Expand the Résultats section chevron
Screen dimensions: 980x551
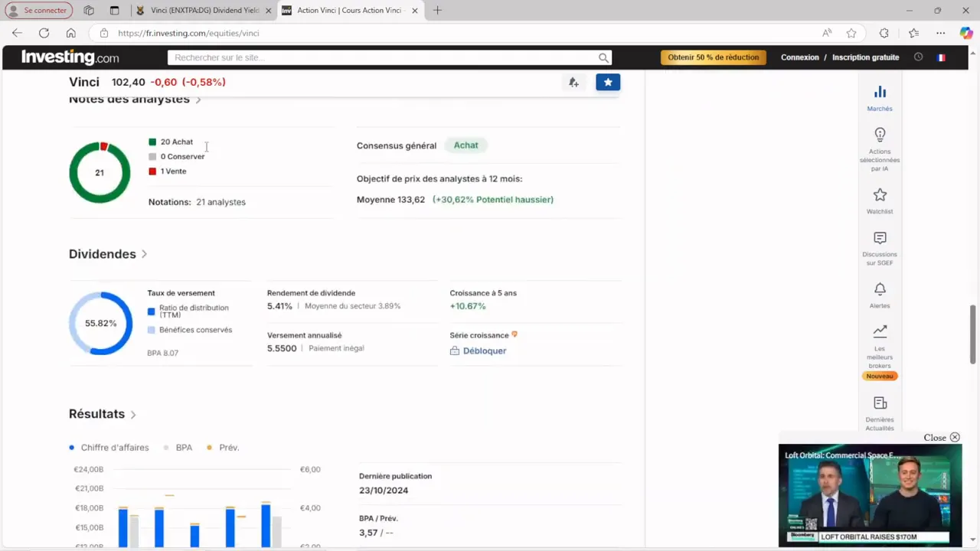tap(133, 415)
